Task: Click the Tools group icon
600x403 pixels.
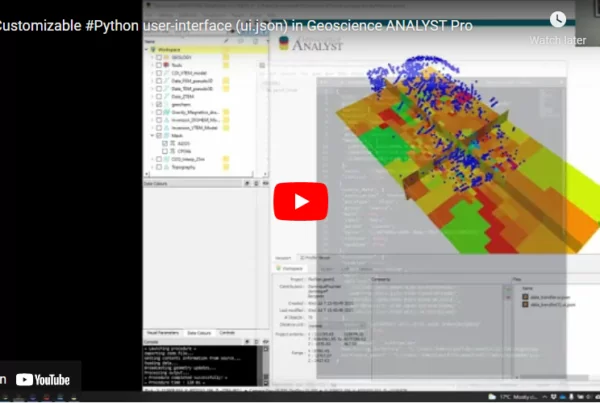Action: 167,66
